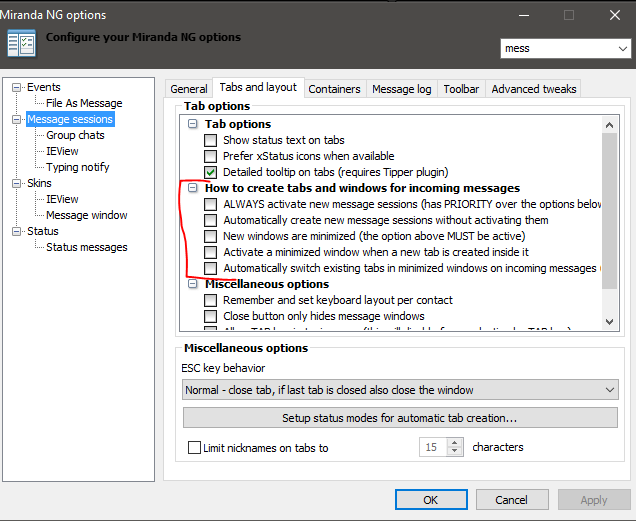Confirm with the OK button
636x521 pixels.
431,499
